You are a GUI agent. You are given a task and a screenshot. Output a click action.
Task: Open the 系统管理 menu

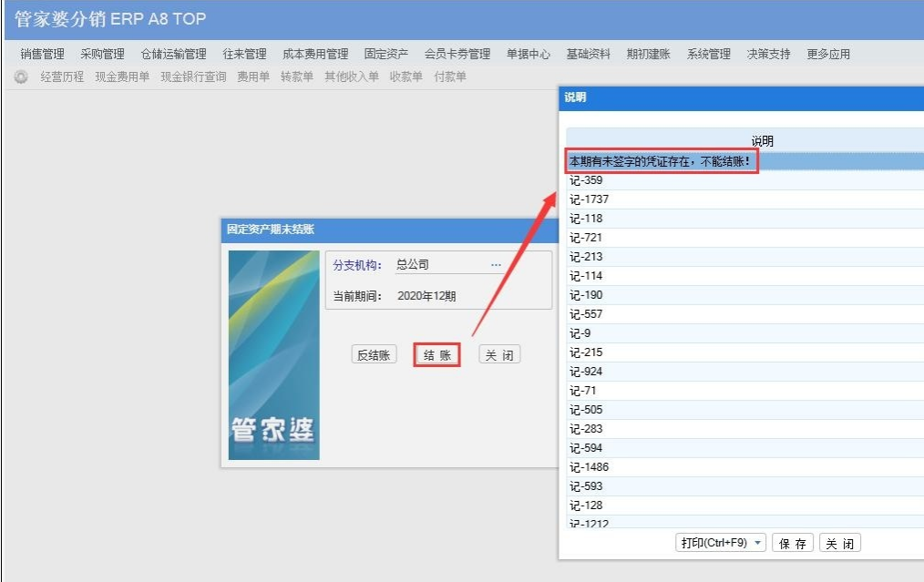708,55
